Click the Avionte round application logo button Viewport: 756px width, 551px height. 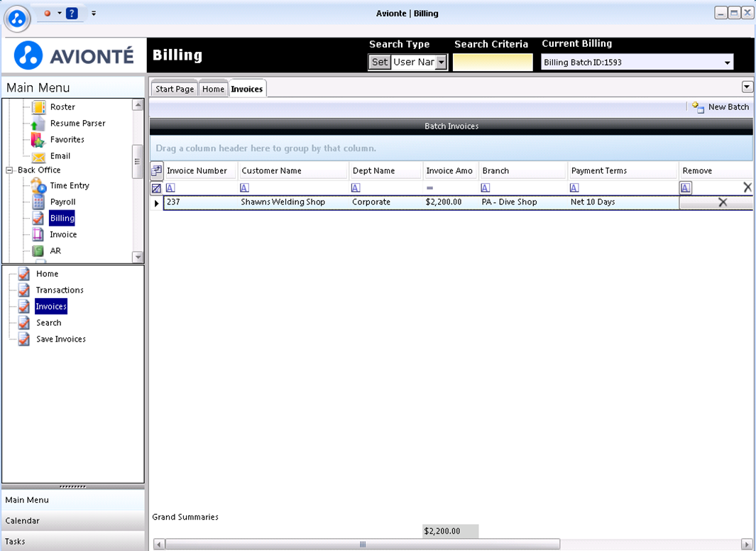[x=17, y=18]
